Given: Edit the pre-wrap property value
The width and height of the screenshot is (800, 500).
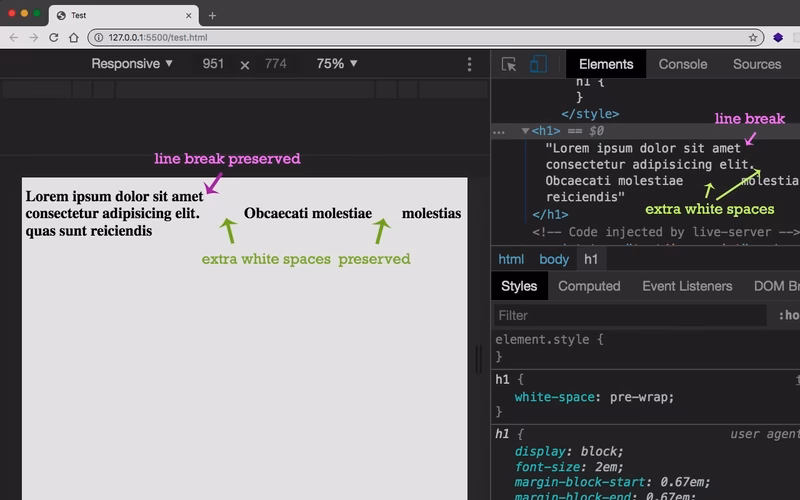Looking at the screenshot, I should [641, 397].
